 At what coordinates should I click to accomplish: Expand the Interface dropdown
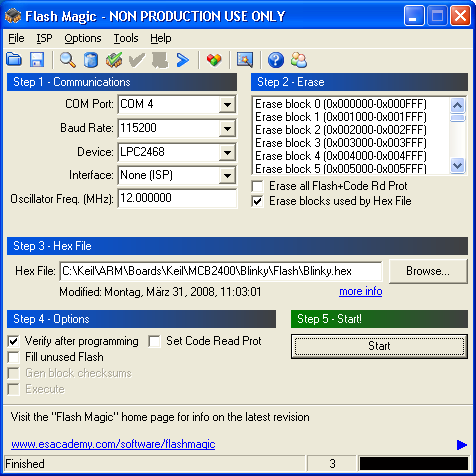pos(227,175)
